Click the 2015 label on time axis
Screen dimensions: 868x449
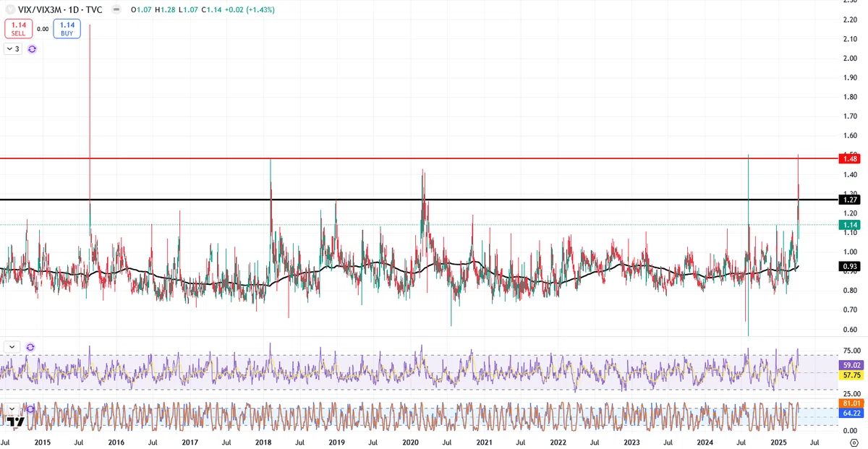(x=43, y=442)
